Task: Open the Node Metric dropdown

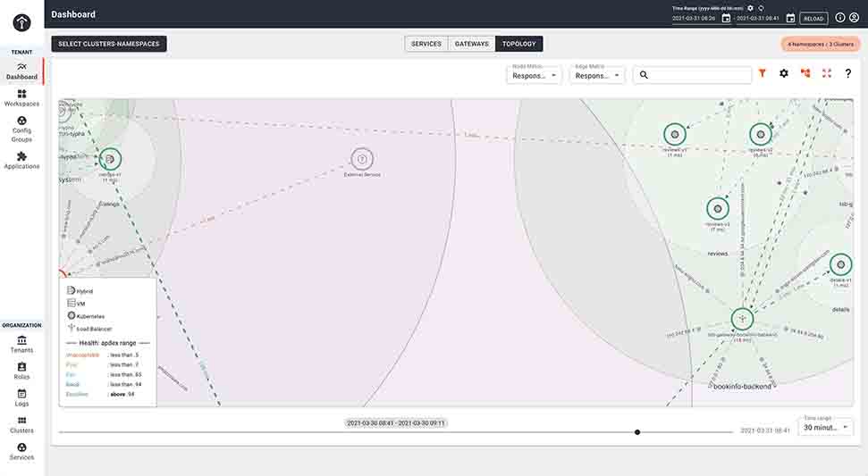Action: tap(535, 75)
